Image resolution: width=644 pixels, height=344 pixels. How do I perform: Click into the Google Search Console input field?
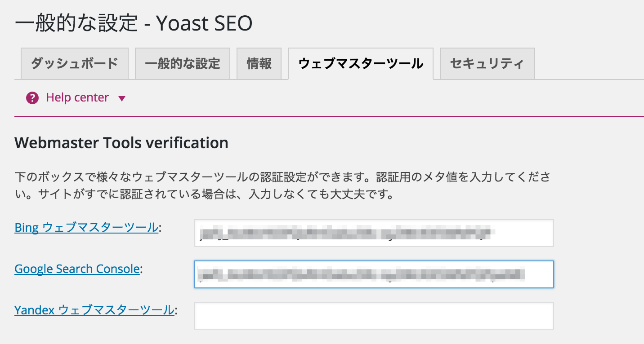coord(374,274)
